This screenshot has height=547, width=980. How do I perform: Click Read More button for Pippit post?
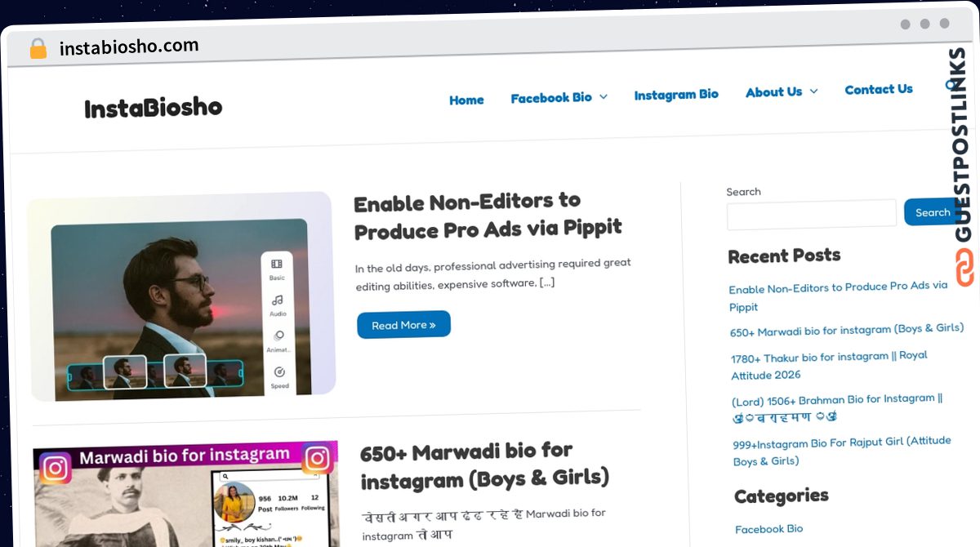(x=403, y=325)
